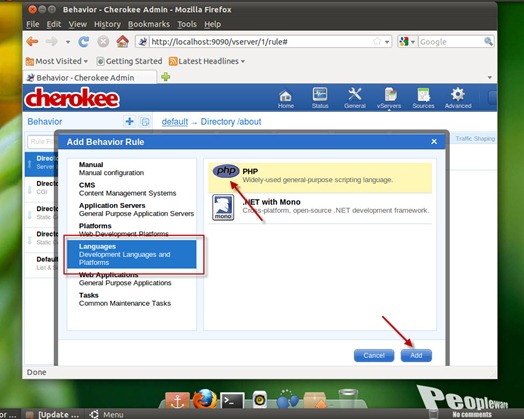Choose the Manual configuration category
524x419 pixels.
pos(132,169)
